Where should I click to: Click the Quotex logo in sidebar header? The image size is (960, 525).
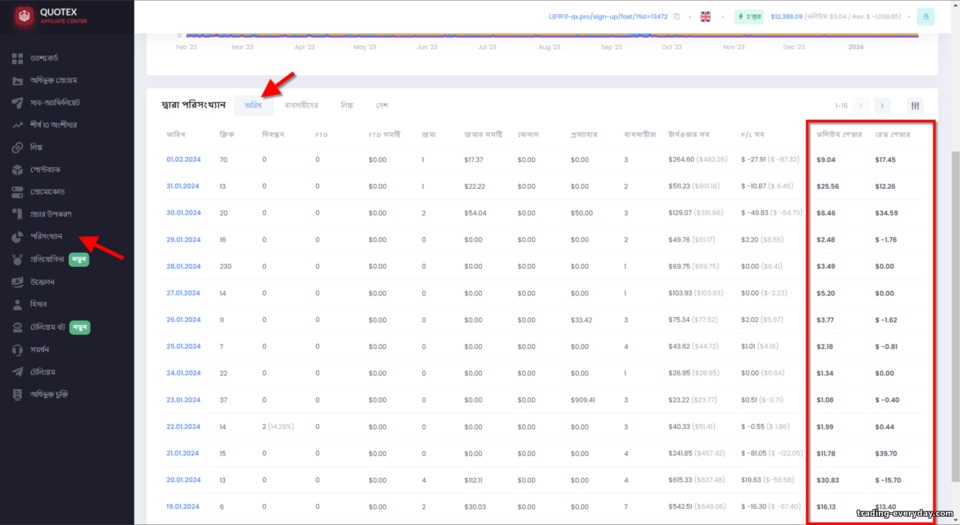coord(51,16)
